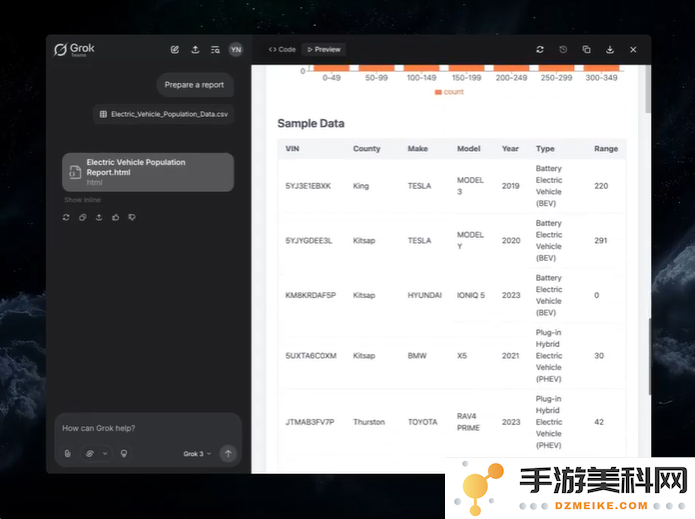This screenshot has height=519, width=695.
Task: Copy the response text
Action: (x=82, y=217)
